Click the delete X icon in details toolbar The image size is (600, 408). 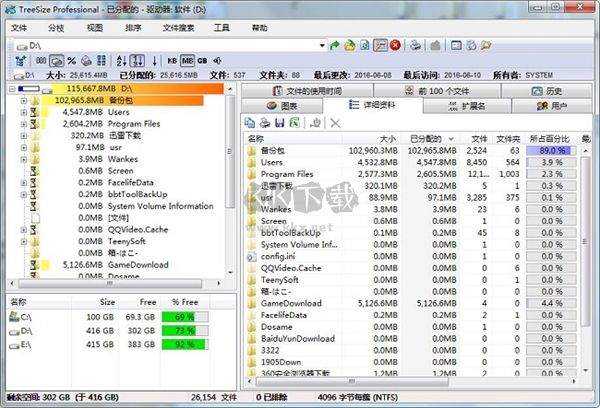(x=335, y=123)
